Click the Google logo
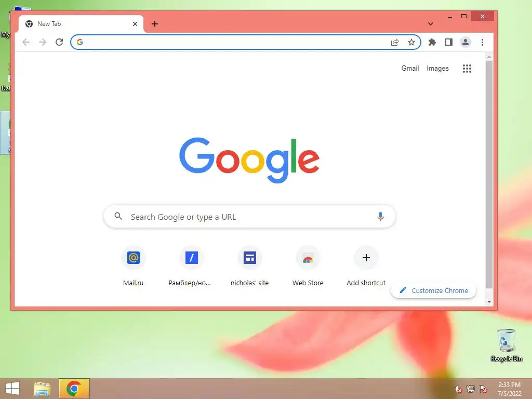The width and height of the screenshot is (532, 399). (x=249, y=159)
